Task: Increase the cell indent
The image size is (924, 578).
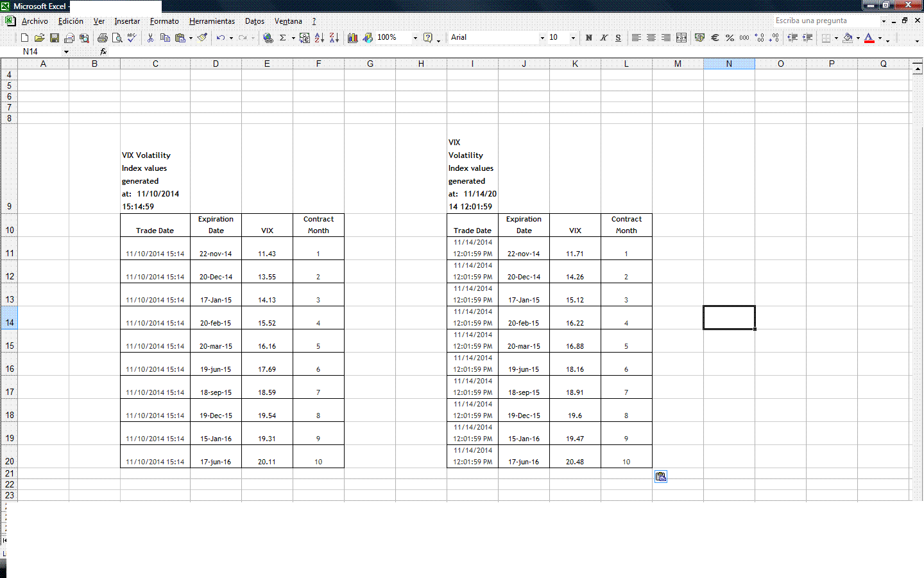Action: coord(808,38)
